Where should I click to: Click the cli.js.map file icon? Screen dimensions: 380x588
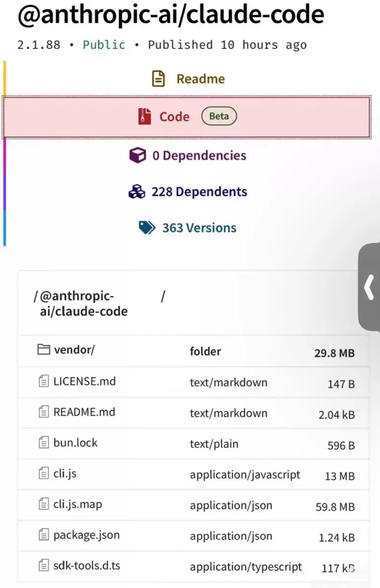(44, 504)
